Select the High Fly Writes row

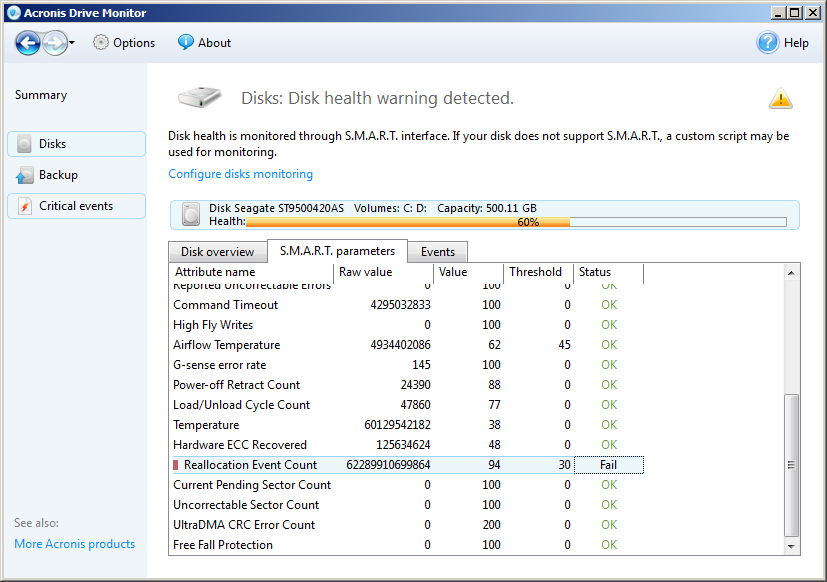[408, 325]
